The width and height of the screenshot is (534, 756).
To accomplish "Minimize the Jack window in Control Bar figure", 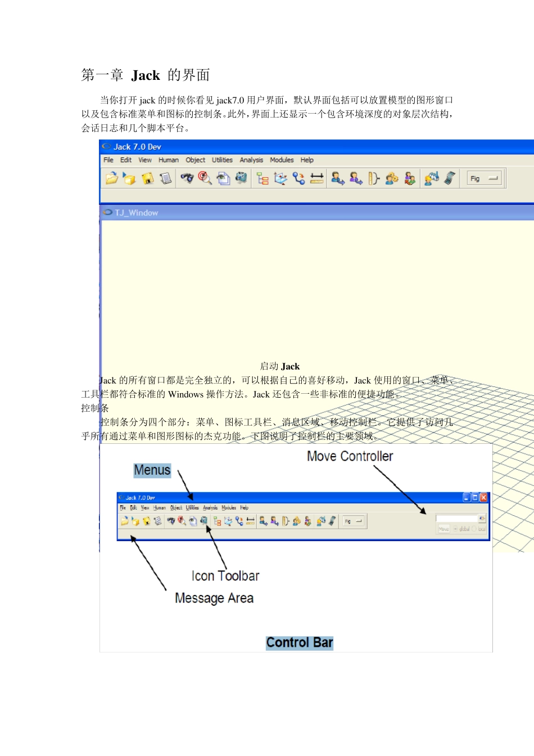I will point(467,498).
